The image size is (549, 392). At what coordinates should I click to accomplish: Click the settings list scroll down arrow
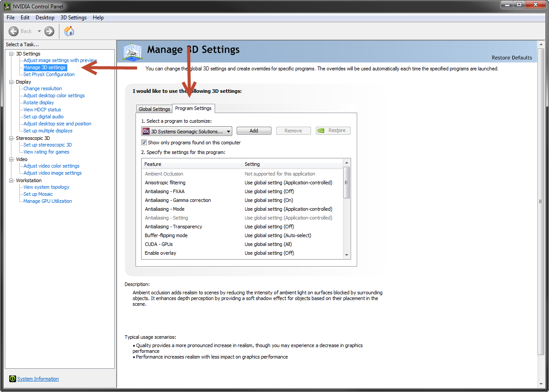click(x=347, y=255)
